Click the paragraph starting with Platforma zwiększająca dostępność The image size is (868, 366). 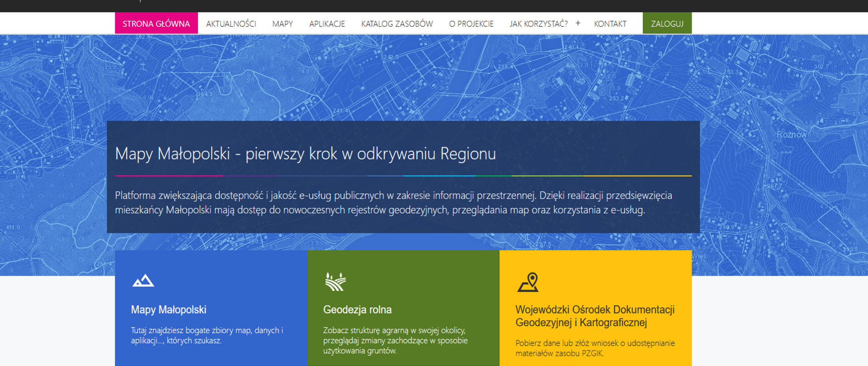pyautogui.click(x=393, y=202)
